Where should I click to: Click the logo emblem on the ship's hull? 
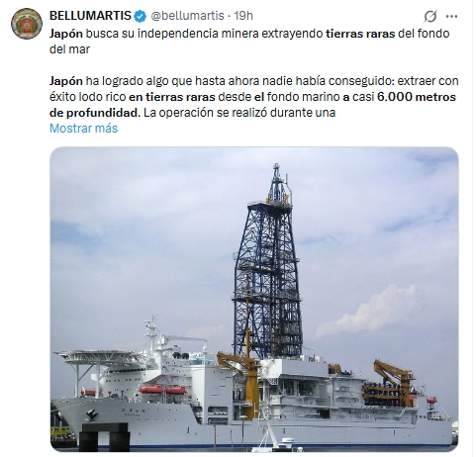coord(91,414)
